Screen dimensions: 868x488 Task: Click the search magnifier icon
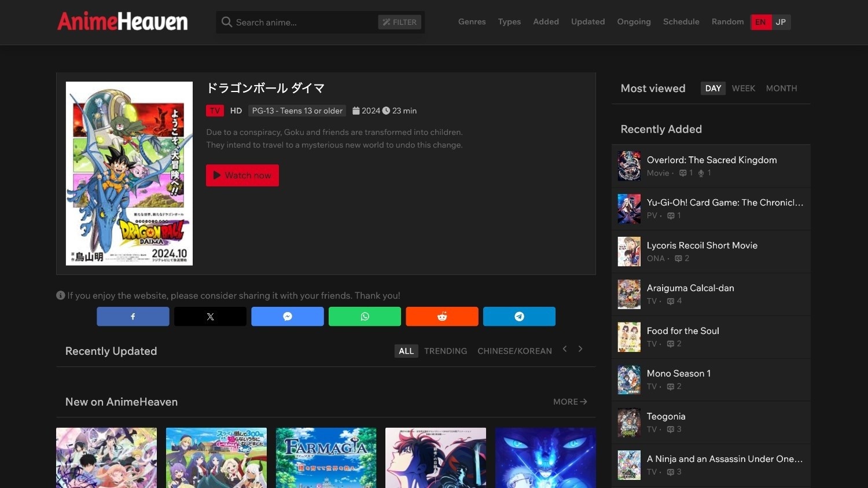click(x=227, y=22)
